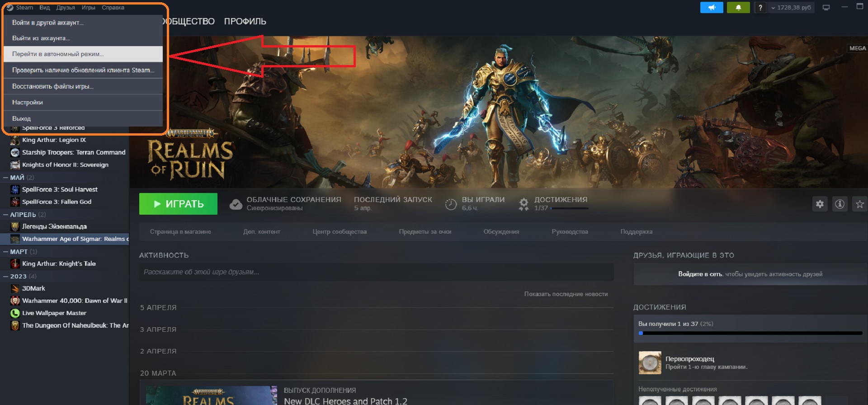868x405 pixels.
Task: Click King Arthur: Legion IX game icon
Action: (x=15, y=140)
